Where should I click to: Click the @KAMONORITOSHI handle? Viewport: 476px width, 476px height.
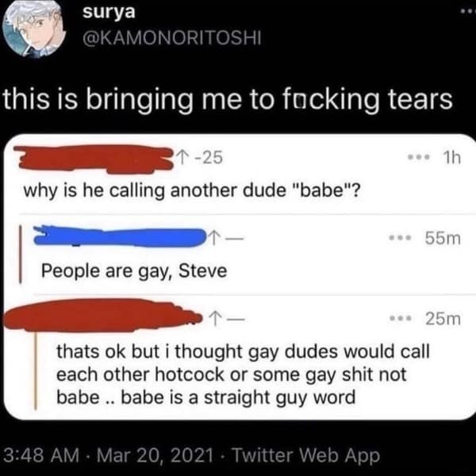[x=172, y=38]
